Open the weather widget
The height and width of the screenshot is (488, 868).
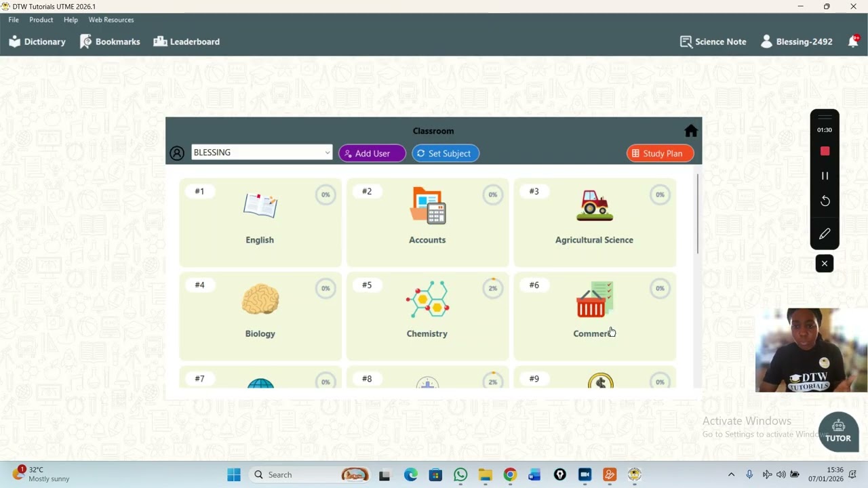(x=41, y=474)
